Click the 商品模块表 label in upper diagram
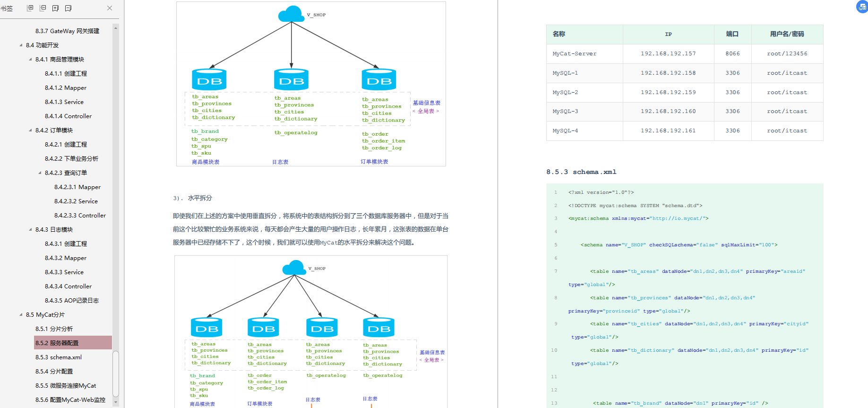The width and height of the screenshot is (868, 408). 206,162
